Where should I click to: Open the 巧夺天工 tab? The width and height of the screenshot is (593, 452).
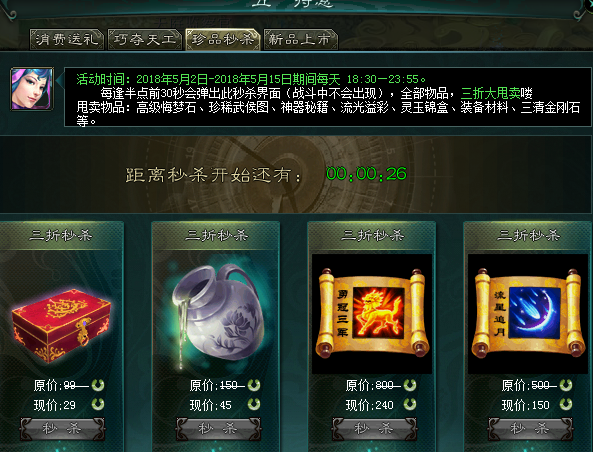tap(145, 39)
